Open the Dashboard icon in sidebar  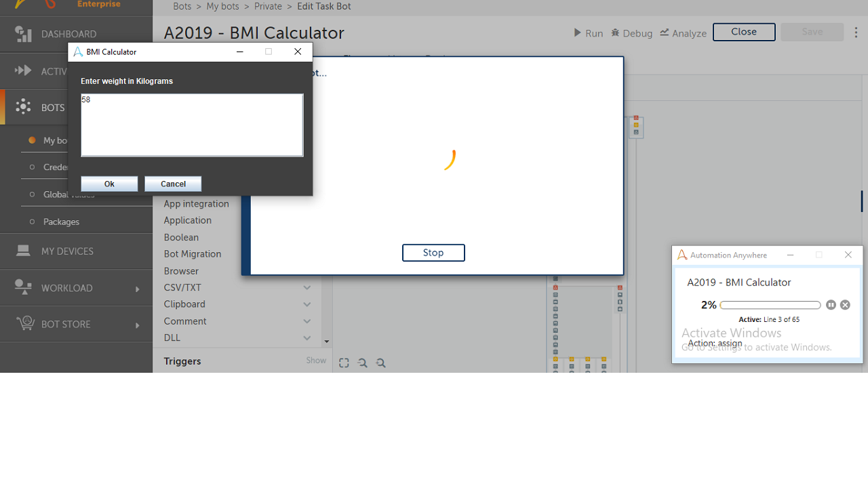coord(23,34)
